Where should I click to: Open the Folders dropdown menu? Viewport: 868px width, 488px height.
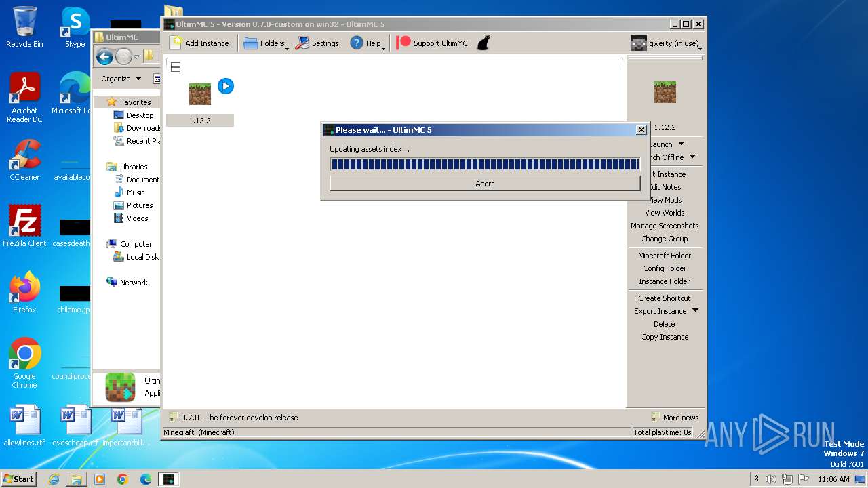coord(266,43)
